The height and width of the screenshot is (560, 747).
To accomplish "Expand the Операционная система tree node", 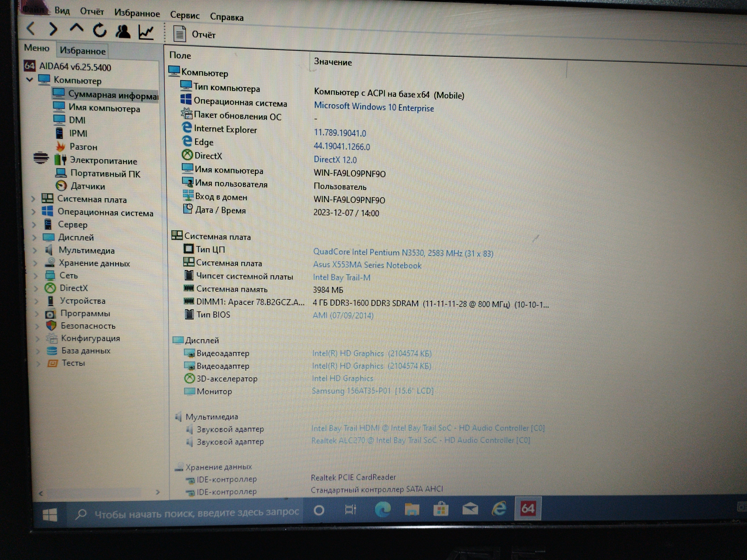I will click(x=34, y=212).
